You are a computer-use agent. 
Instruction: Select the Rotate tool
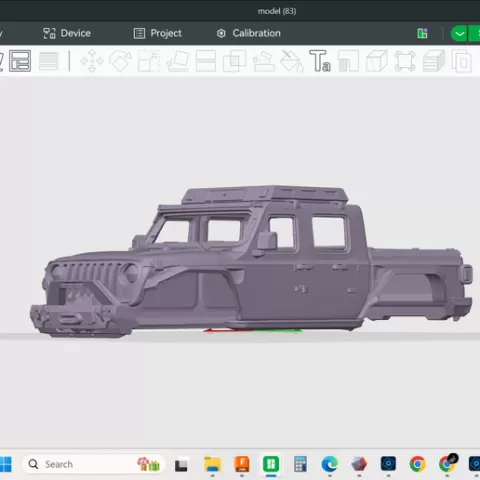(120, 61)
